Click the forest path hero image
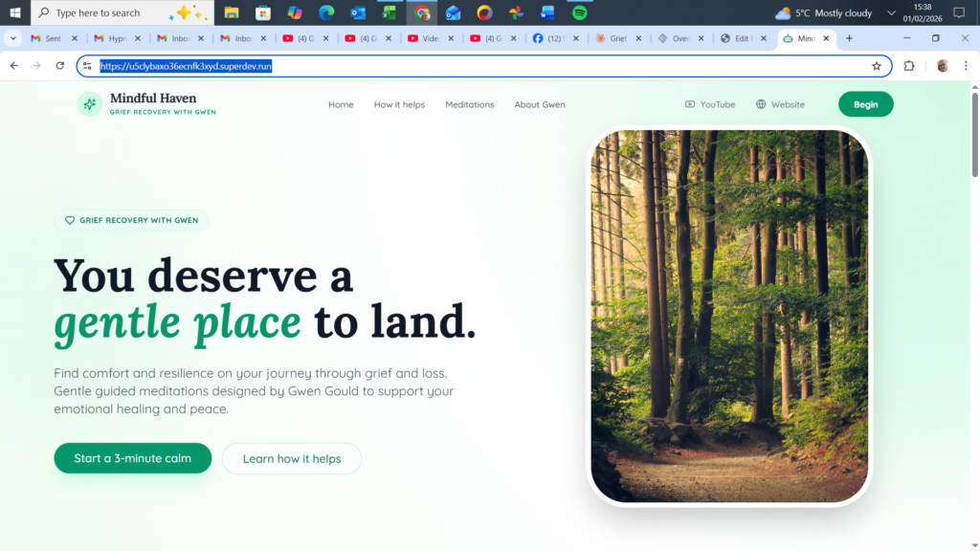Image resolution: width=980 pixels, height=551 pixels. (729, 316)
